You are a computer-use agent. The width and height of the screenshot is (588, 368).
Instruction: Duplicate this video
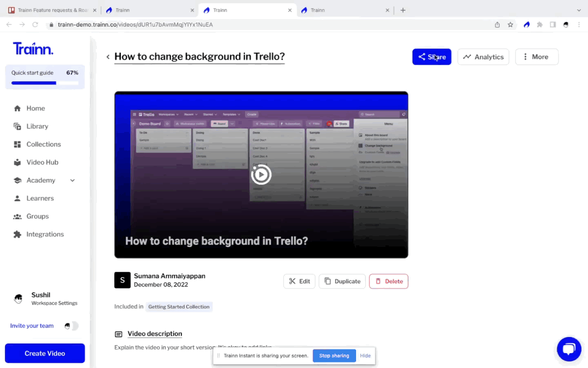tap(342, 281)
